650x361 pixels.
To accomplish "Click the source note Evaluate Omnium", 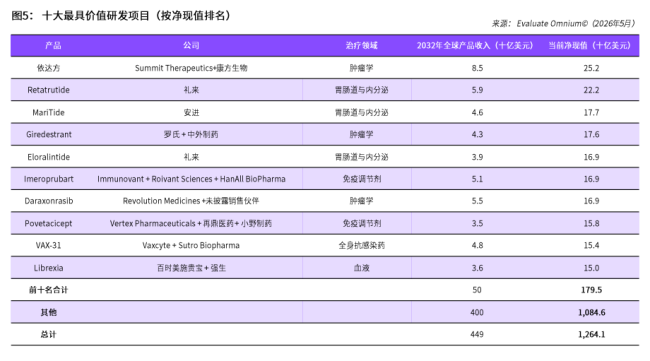I will (x=563, y=24).
